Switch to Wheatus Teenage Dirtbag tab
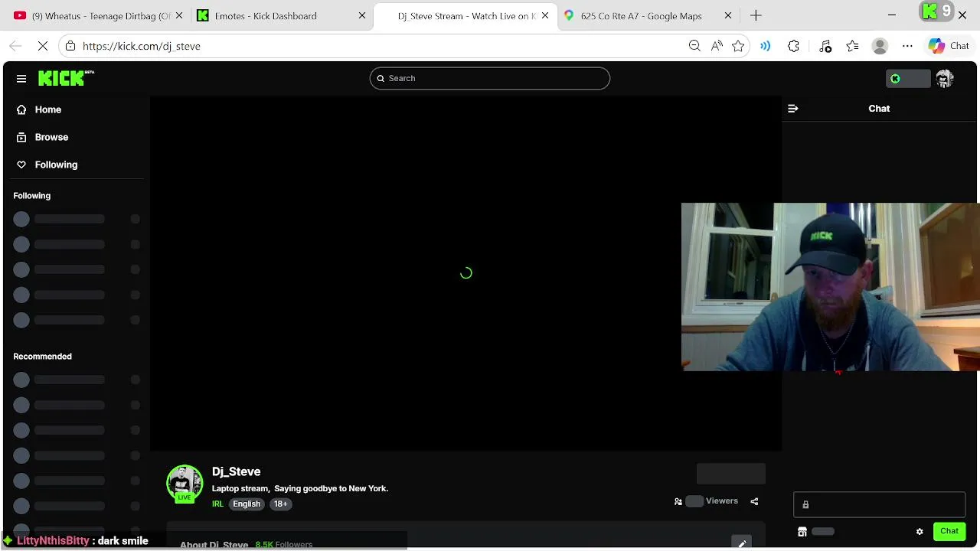Screen dimensions: 980x551 (100, 15)
